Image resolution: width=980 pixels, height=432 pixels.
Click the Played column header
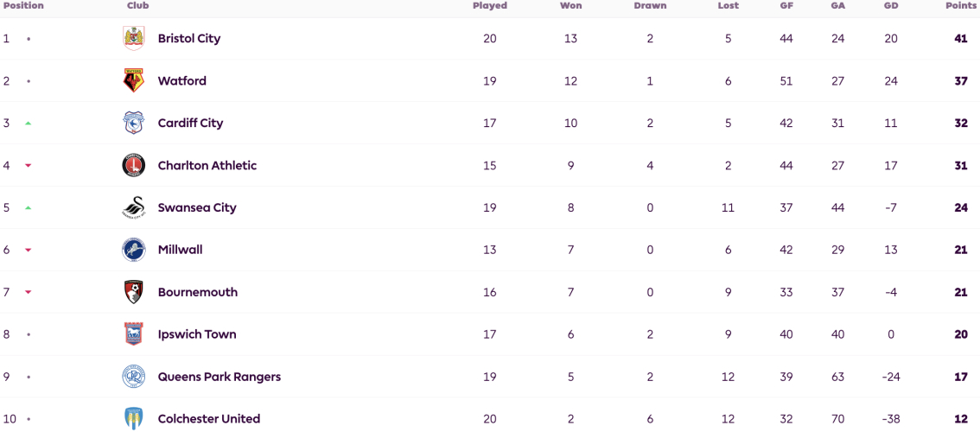pos(490,6)
